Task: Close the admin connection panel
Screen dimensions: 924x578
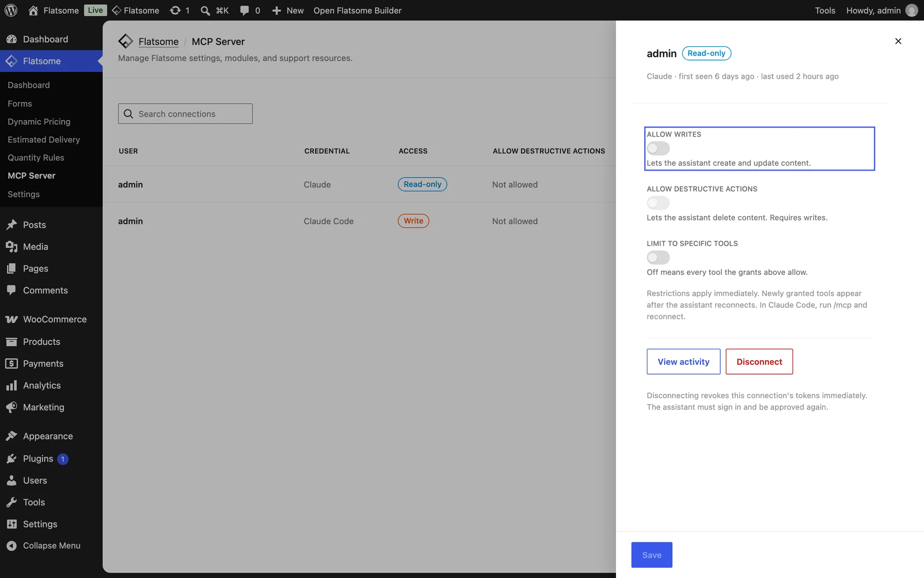Action: click(x=898, y=41)
